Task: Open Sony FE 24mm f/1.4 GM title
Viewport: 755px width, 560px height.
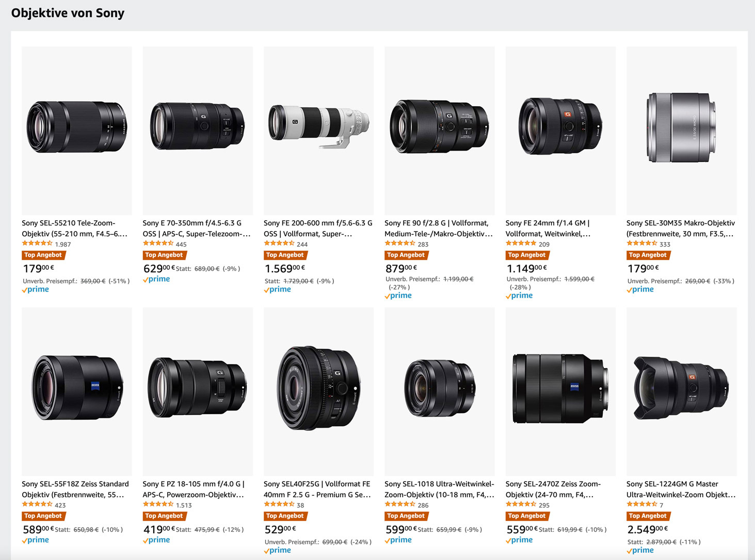Action: point(548,228)
